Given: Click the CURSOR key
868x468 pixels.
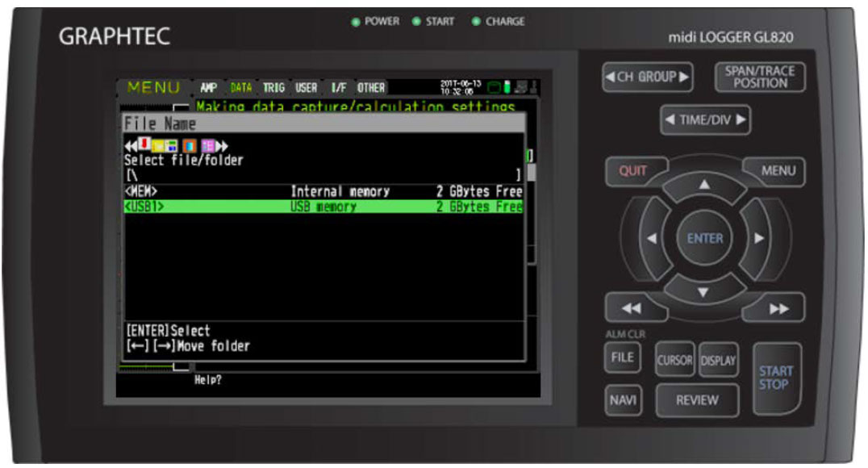Looking at the screenshot, I should [674, 361].
